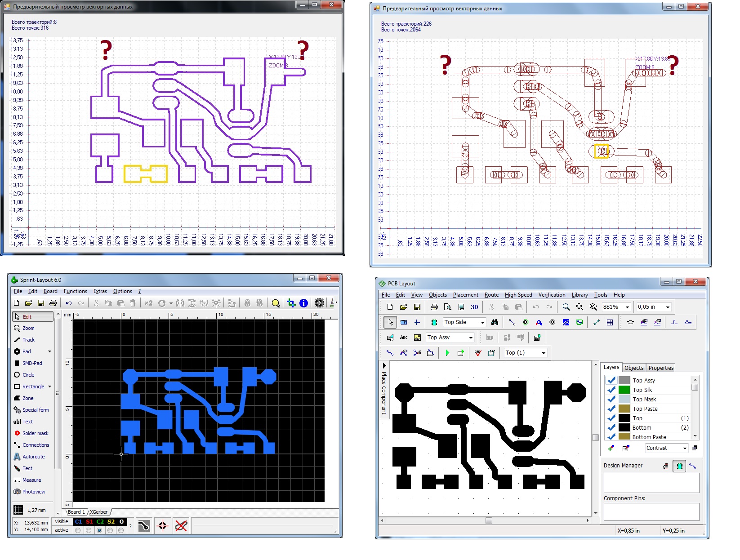Click the red crosshair icon in Sprint-Layout
Screen dimensions: 740x560
(162, 525)
